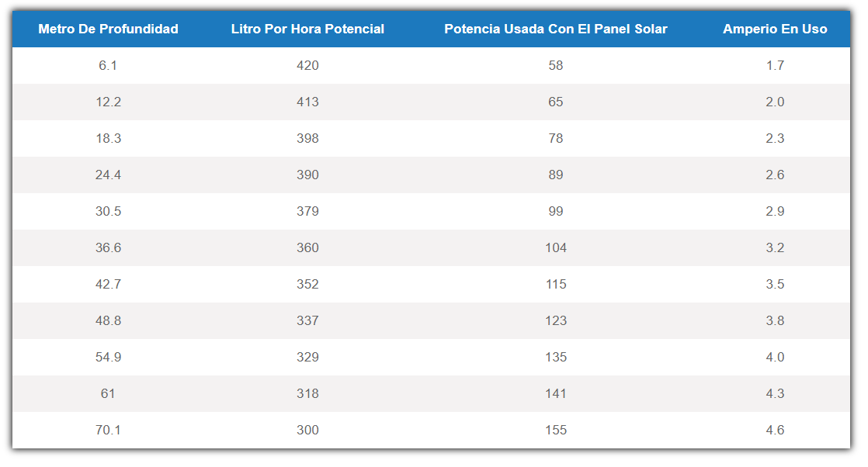Click the Amperio En Uso column header
868x467 pixels.
(x=775, y=29)
